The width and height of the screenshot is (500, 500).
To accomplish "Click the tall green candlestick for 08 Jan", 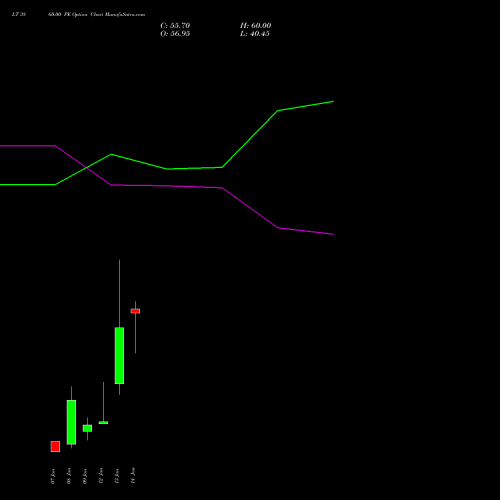I will [71, 422].
